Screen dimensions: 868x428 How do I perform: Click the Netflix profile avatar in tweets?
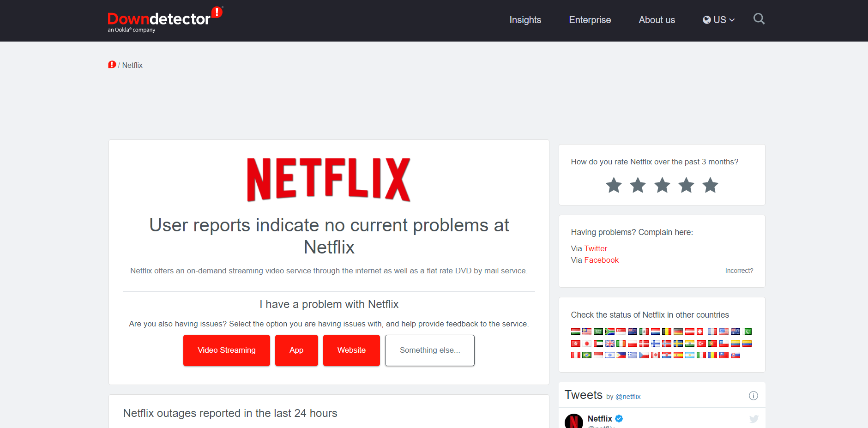pyautogui.click(x=574, y=421)
